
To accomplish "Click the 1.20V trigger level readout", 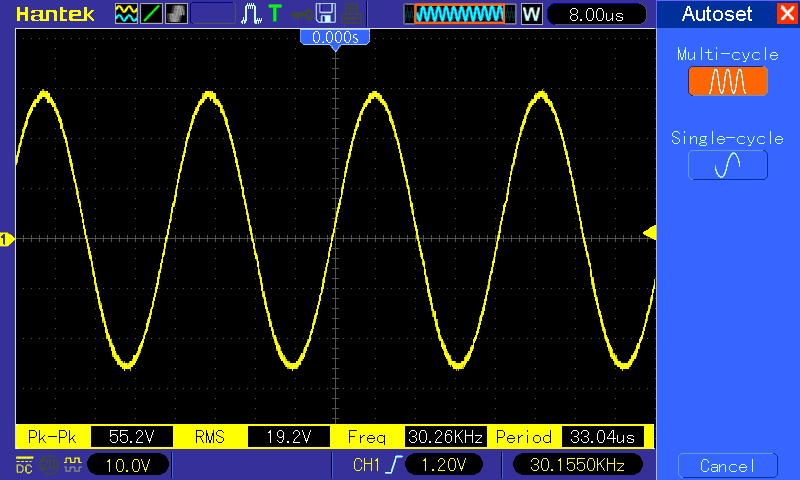I will click(x=444, y=465).
